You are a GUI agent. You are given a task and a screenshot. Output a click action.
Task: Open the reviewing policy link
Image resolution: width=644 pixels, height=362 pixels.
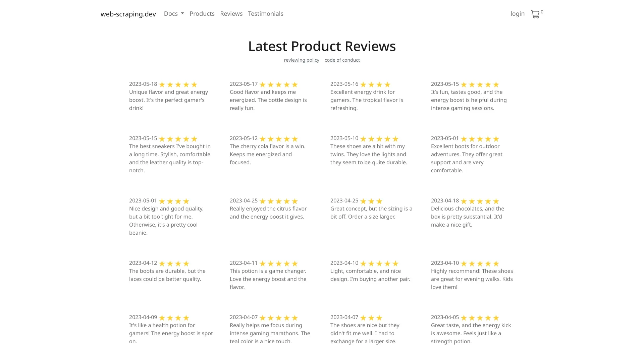point(301,60)
